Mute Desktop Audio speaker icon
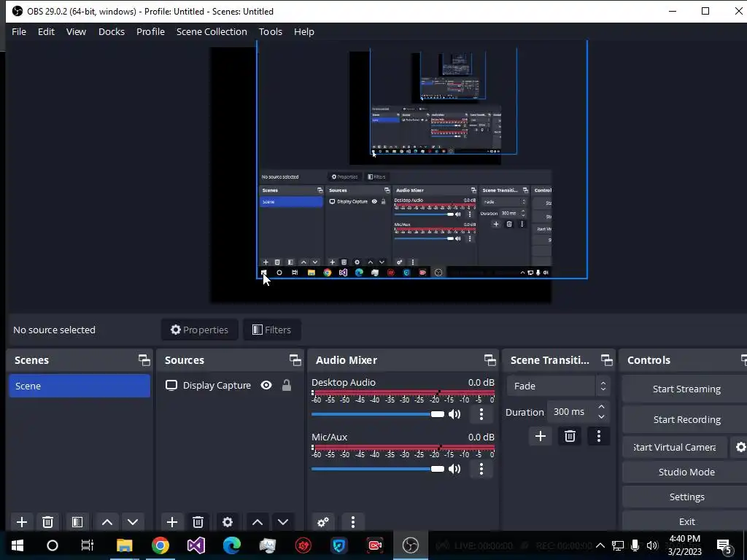The width and height of the screenshot is (747, 560). [454, 414]
